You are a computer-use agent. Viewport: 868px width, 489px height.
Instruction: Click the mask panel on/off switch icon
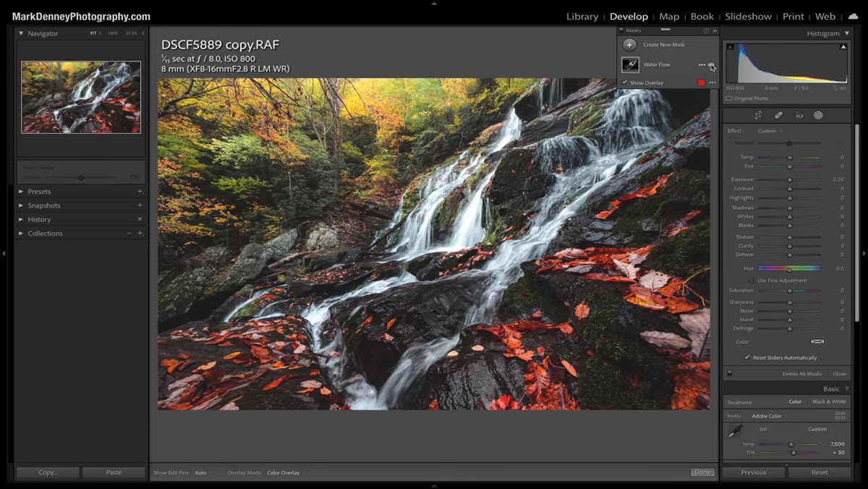(730, 373)
